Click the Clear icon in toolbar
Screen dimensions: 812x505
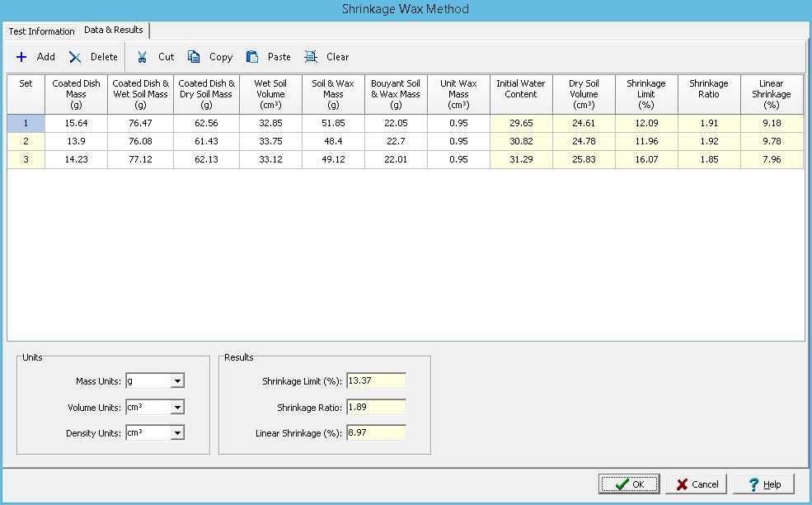311,57
